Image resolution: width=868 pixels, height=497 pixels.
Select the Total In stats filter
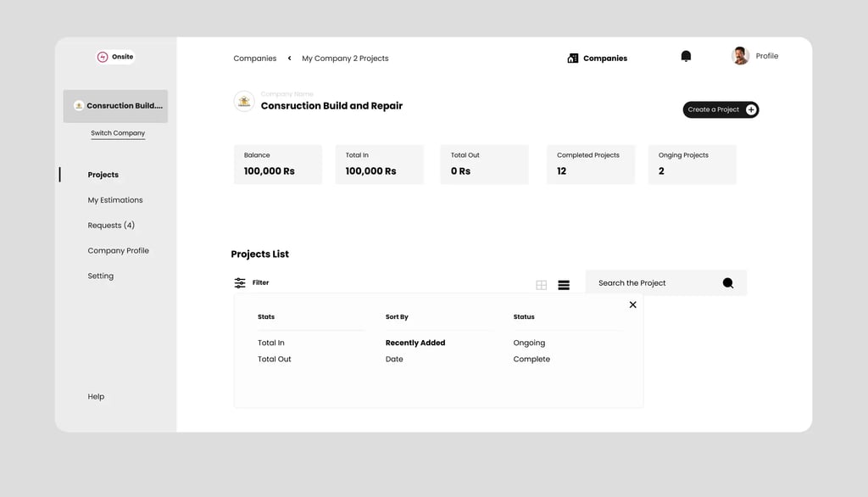[270, 343]
